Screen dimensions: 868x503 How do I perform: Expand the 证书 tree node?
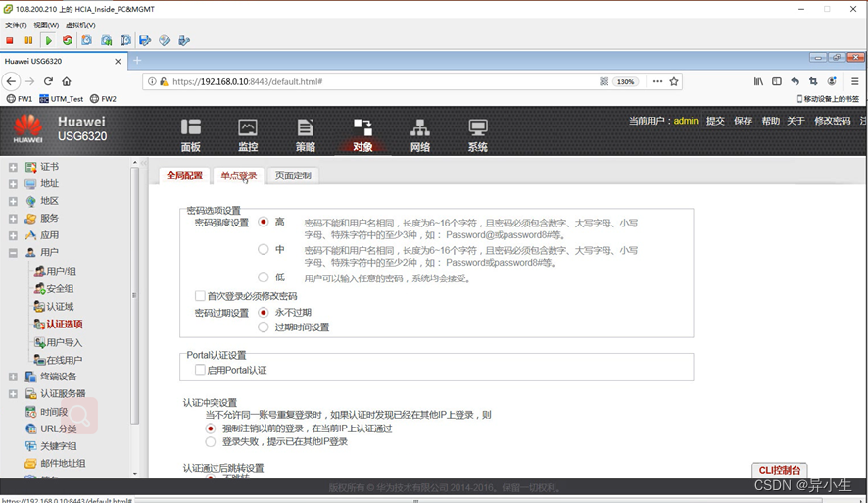click(x=13, y=167)
